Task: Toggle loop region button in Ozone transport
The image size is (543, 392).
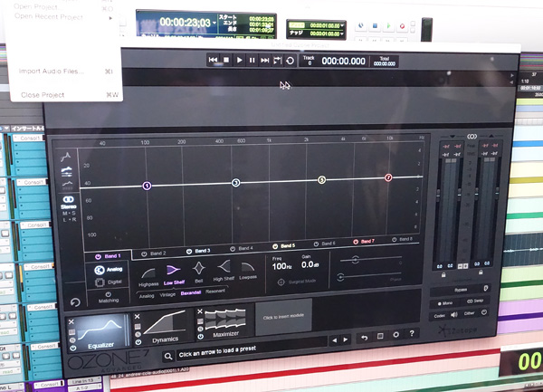Action: click(x=278, y=61)
